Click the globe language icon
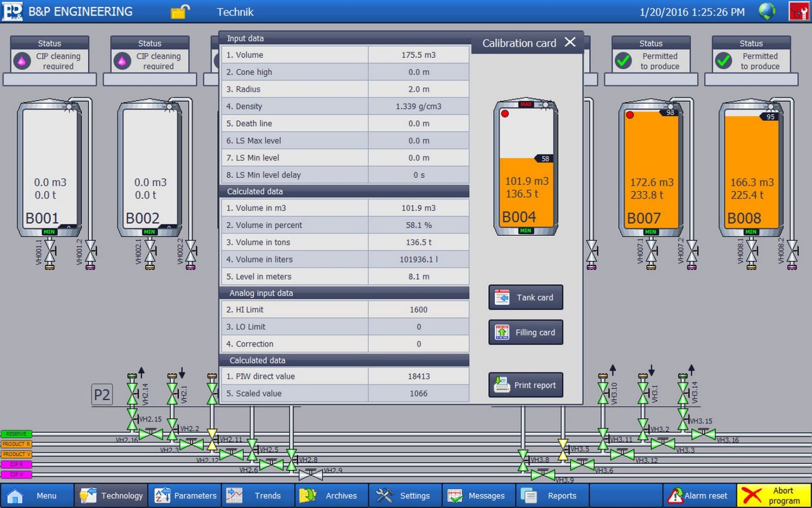This screenshot has width=812, height=508. [767, 11]
